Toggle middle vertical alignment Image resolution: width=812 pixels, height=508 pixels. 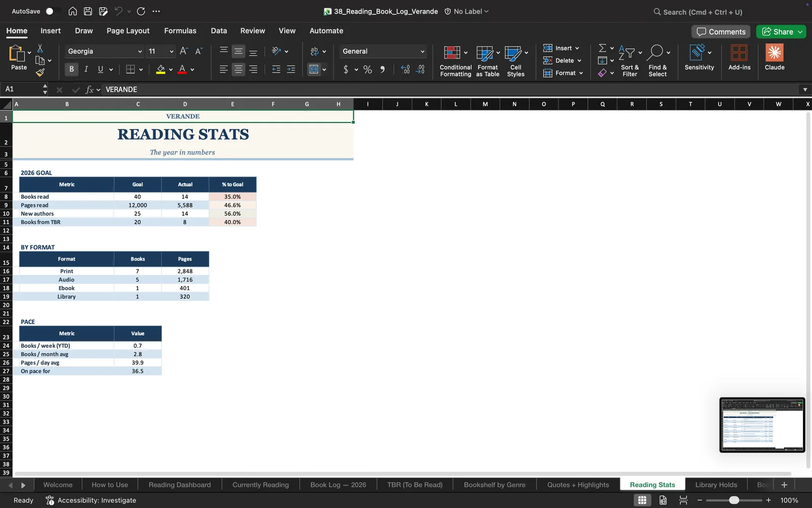(238, 51)
